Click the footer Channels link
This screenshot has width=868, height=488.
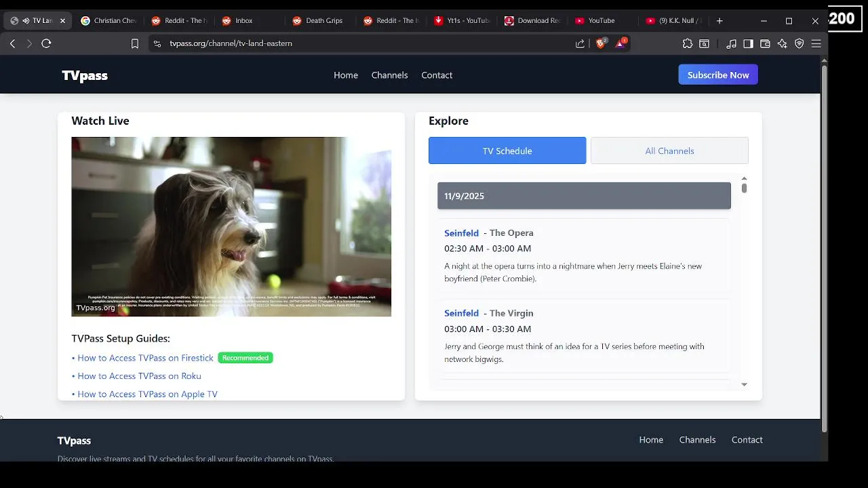pos(697,440)
